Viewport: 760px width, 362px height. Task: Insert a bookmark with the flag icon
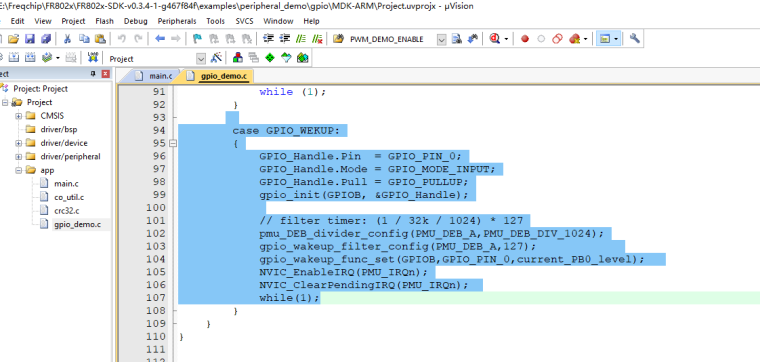point(197,39)
